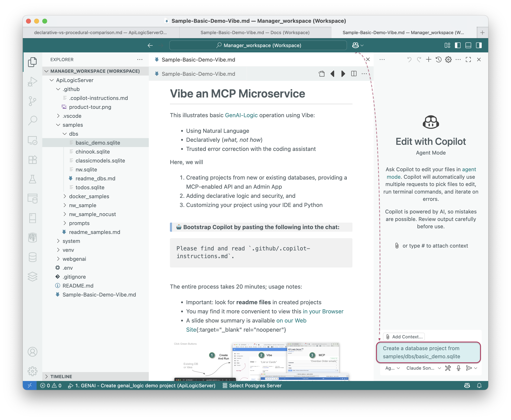The height and width of the screenshot is (420, 511).
Task: Open send options dropdown arrow
Action: 476,368
